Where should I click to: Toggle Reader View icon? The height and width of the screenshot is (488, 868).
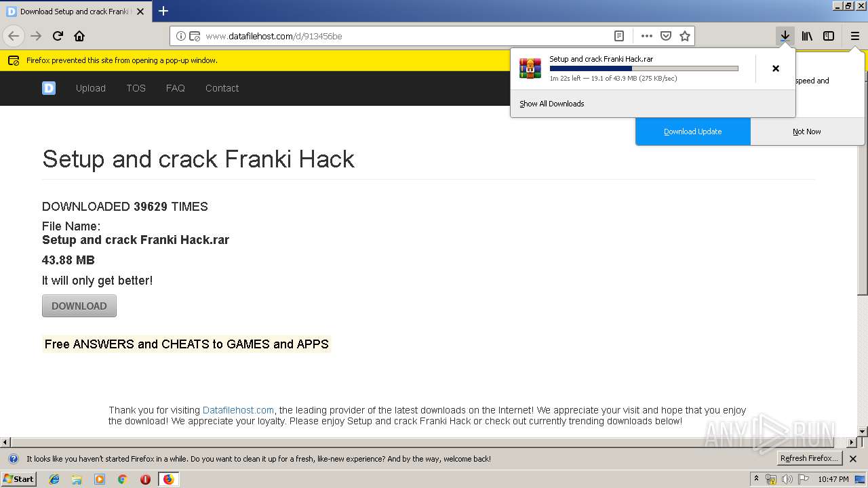coord(619,36)
